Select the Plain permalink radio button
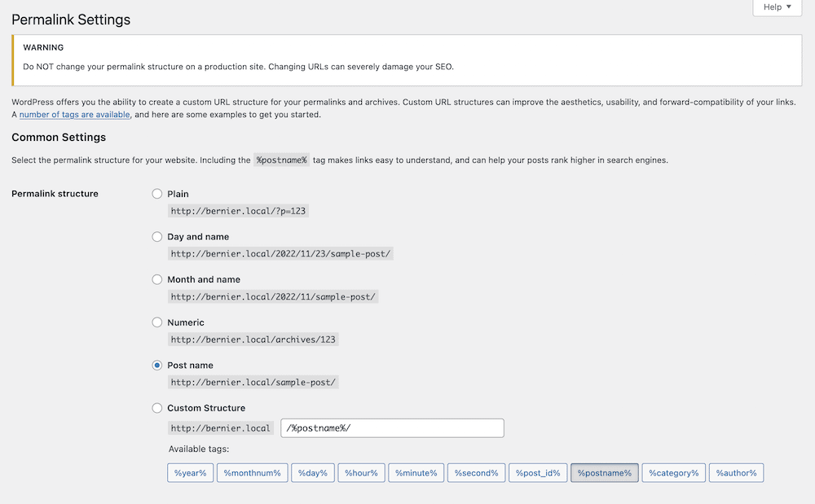This screenshot has height=504, width=815. [x=157, y=194]
